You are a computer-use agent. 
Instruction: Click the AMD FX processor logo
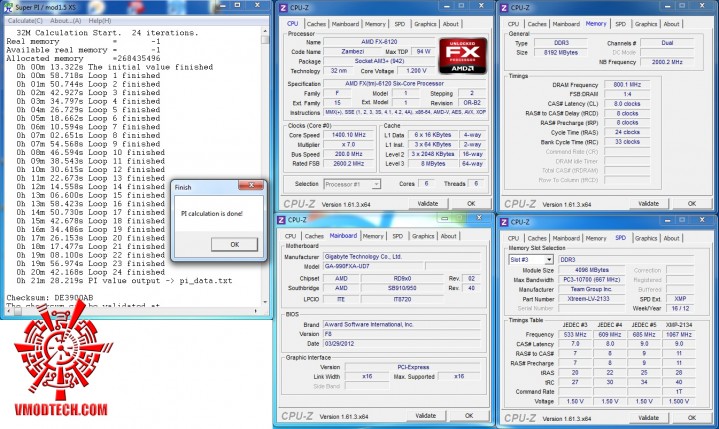point(463,56)
